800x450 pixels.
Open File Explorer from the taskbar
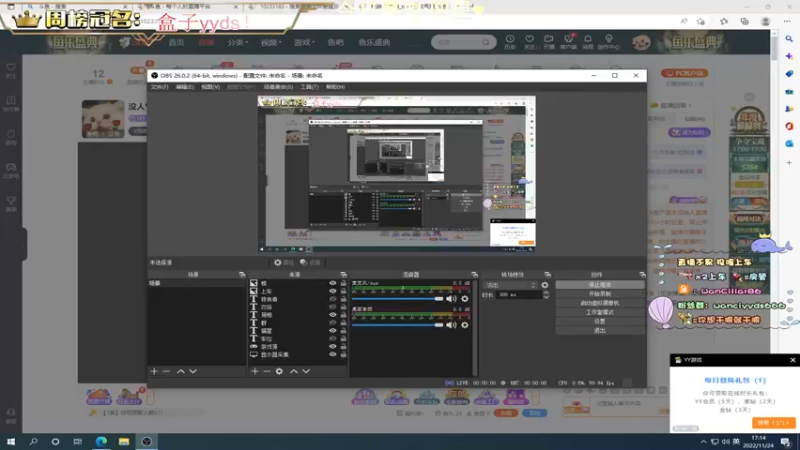tap(124, 441)
